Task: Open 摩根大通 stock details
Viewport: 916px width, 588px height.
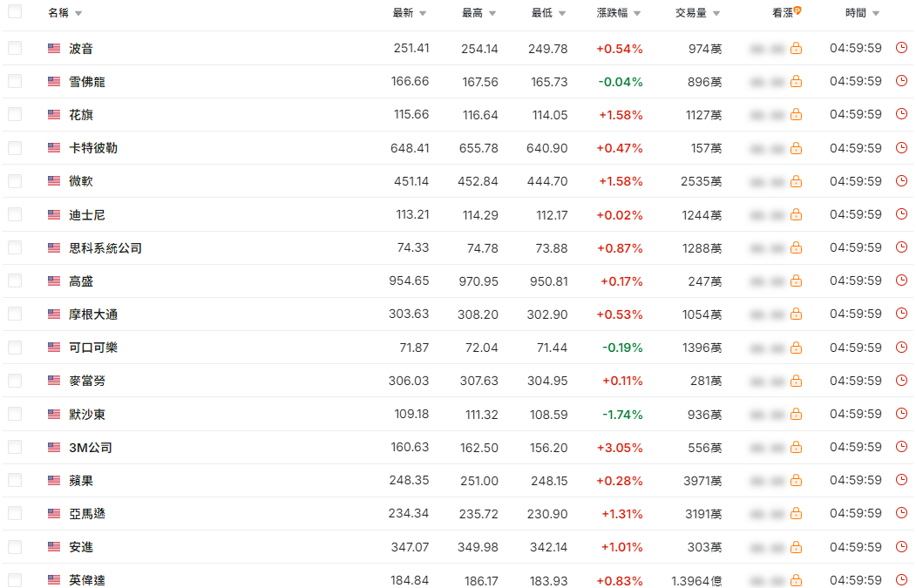Action: click(x=93, y=314)
